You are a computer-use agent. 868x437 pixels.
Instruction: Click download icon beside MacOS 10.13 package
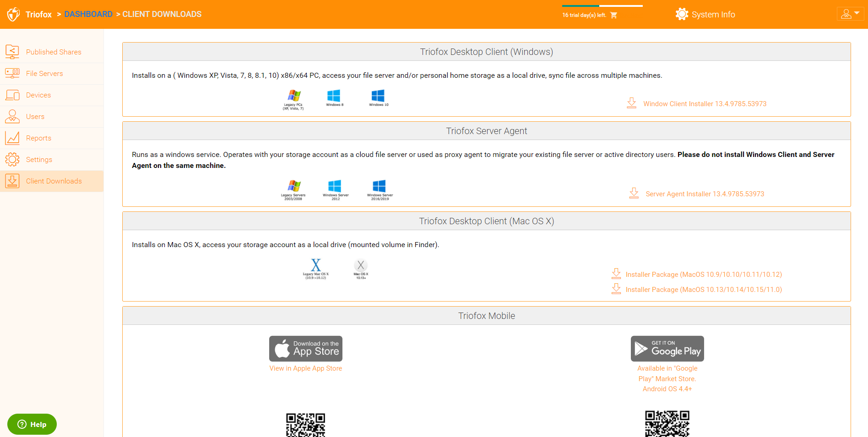616,289
